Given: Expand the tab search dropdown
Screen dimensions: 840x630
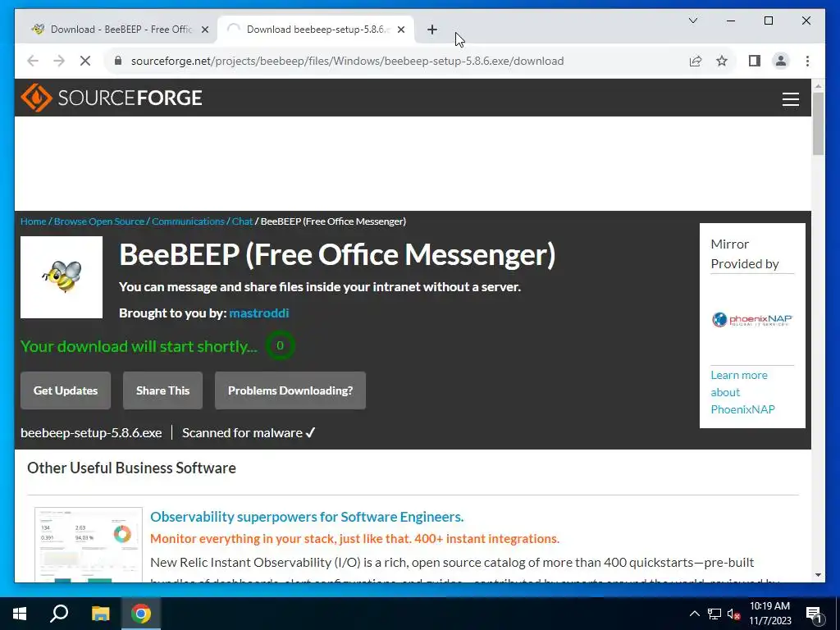Looking at the screenshot, I should pos(692,21).
